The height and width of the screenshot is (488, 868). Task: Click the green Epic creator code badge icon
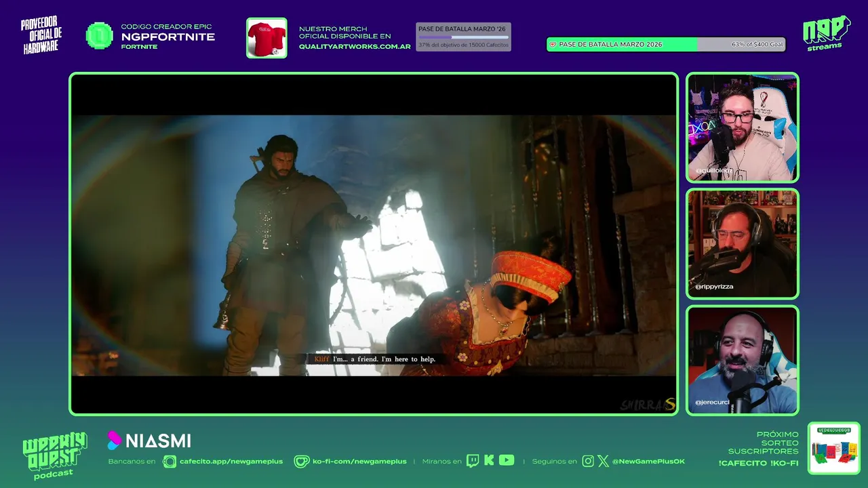click(100, 36)
